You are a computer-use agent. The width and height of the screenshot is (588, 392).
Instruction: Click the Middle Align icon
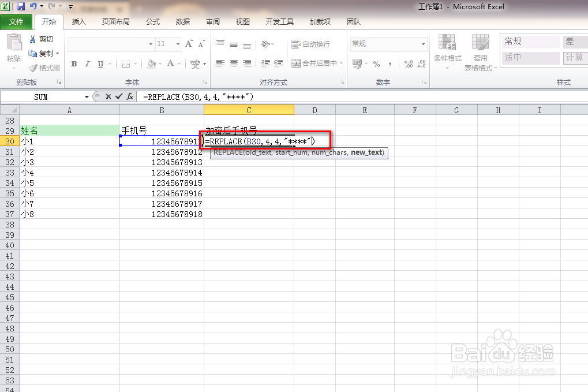click(234, 44)
